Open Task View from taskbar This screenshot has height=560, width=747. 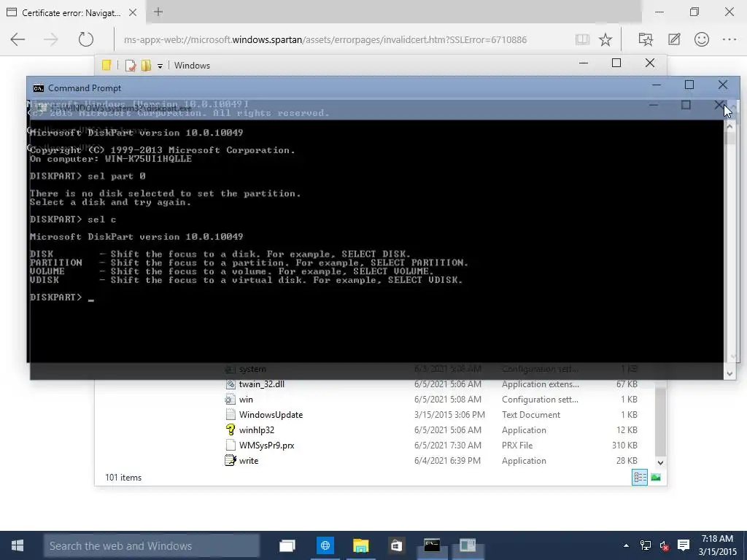[287, 545]
